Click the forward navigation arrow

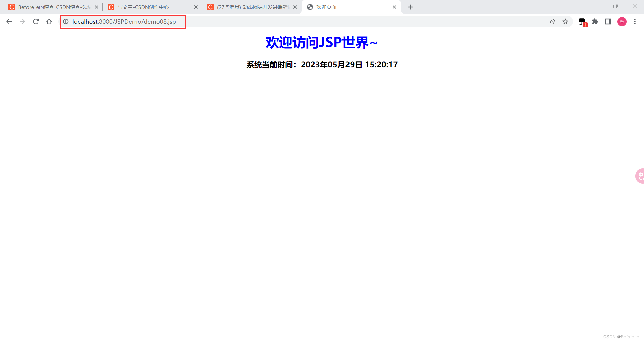point(22,22)
